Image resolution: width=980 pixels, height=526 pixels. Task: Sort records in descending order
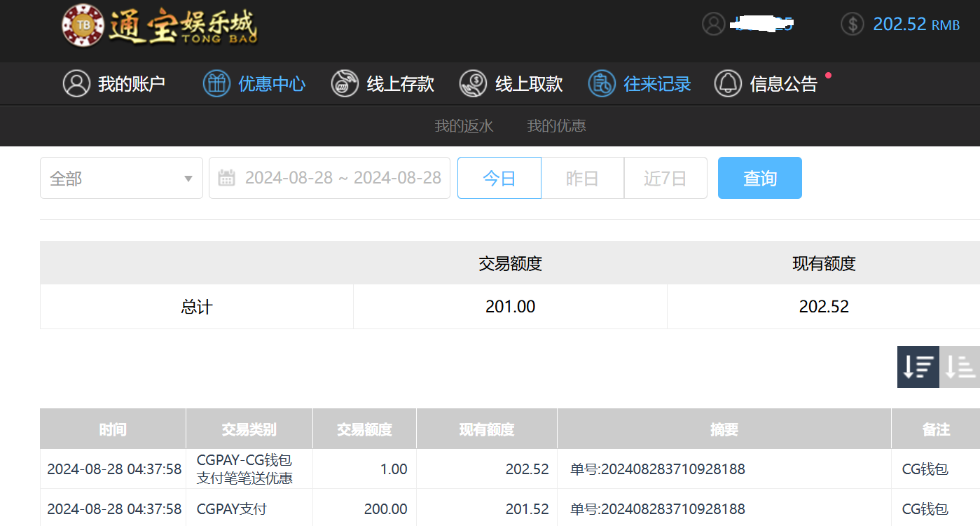point(918,366)
